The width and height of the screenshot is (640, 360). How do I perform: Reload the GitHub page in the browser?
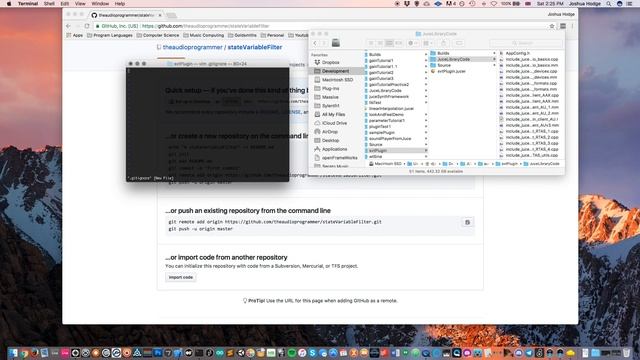click(x=87, y=26)
